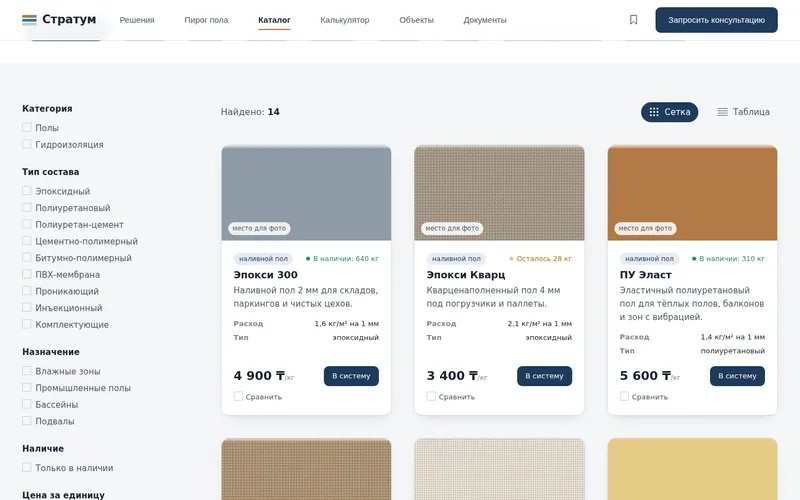Click наливной пол tag on Эпокси 300
The height and width of the screenshot is (500, 800).
click(263, 259)
